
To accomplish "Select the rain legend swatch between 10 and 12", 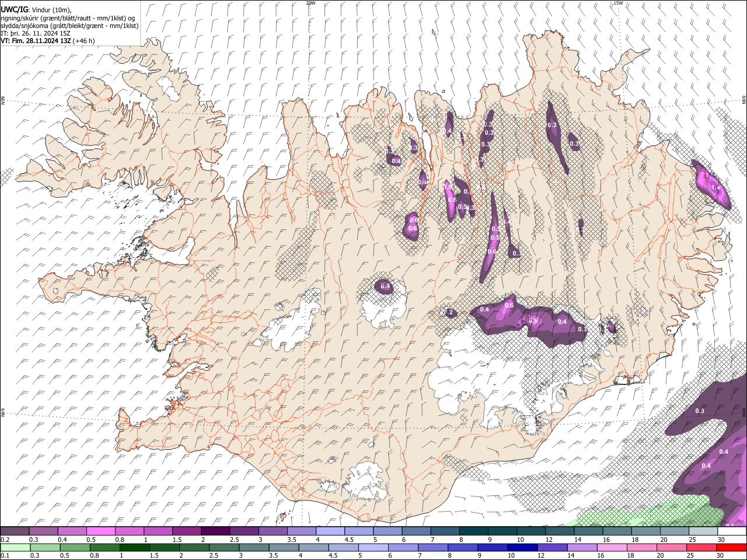I will (x=523, y=548).
